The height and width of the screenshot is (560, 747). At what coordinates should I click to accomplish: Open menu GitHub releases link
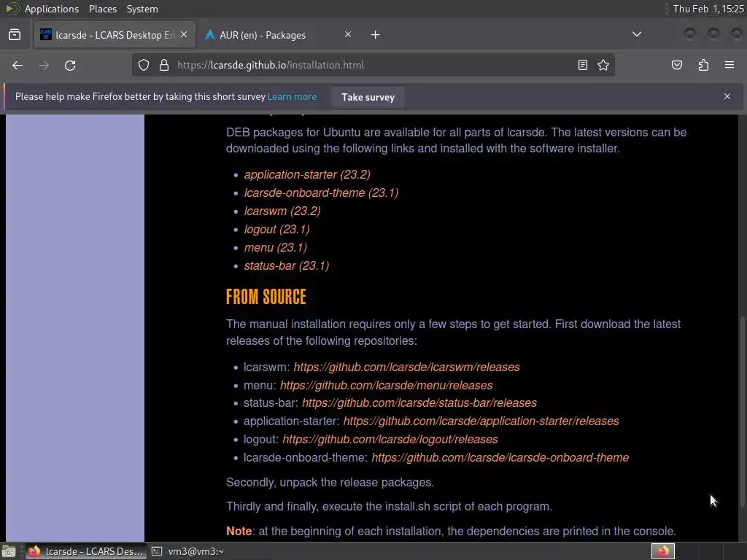click(x=387, y=385)
